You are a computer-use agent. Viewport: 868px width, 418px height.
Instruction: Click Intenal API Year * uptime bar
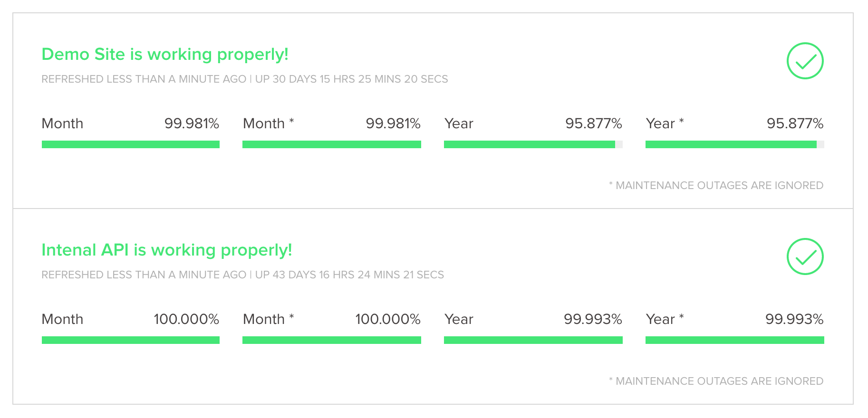click(x=735, y=340)
